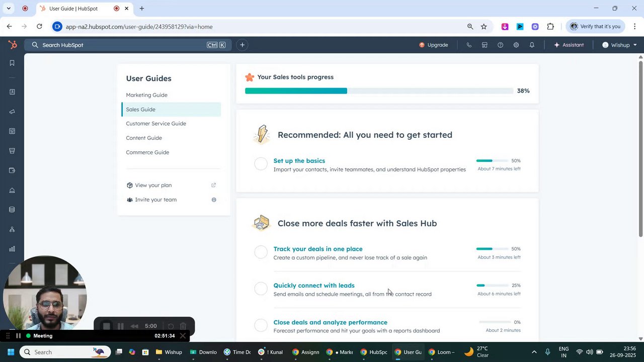Open the calling phone icon
Screen dimensions: 644x362
(469, 45)
